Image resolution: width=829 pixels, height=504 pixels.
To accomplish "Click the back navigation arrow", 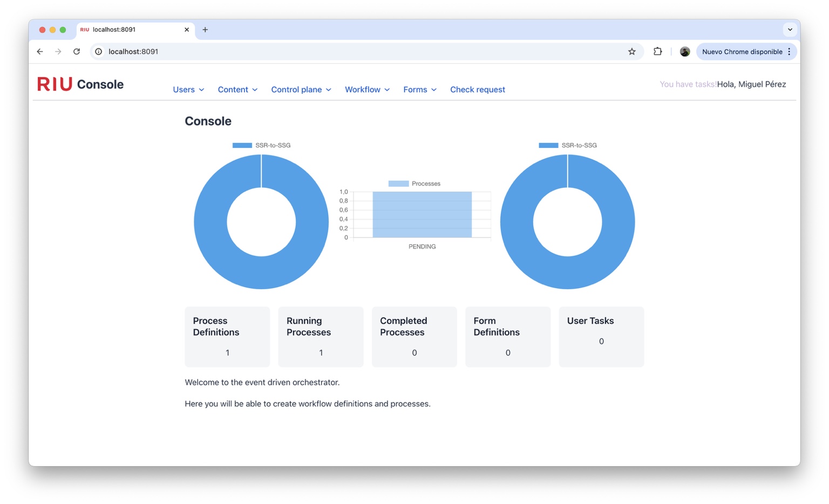I will point(40,51).
